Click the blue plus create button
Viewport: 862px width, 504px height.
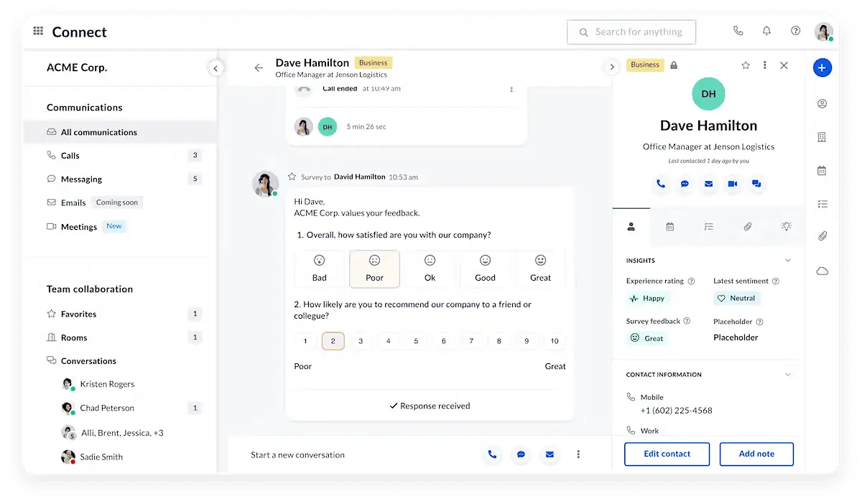[x=822, y=67]
